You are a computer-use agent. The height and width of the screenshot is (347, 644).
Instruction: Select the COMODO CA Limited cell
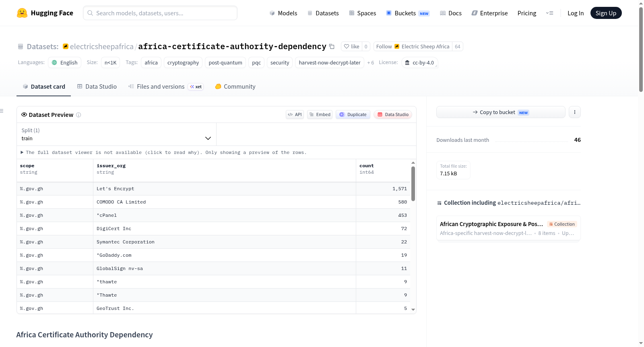tap(225, 202)
